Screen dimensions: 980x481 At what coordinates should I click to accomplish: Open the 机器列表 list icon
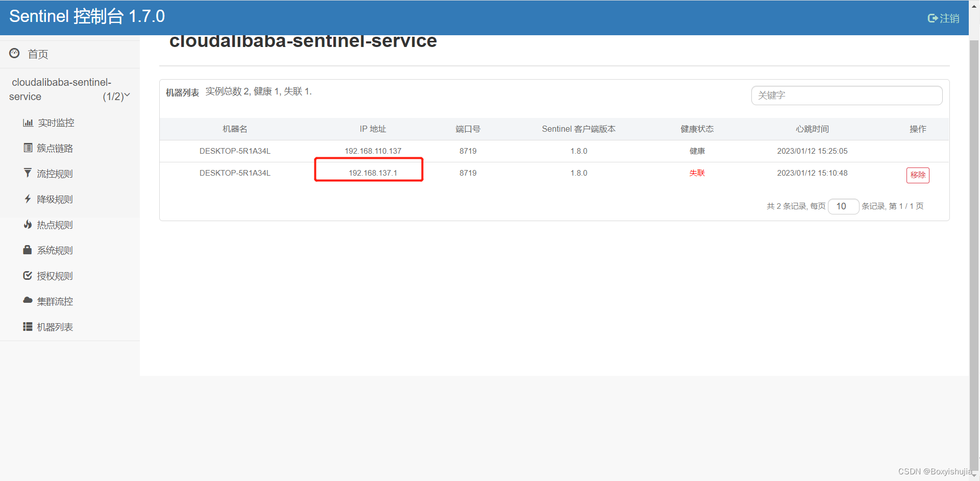point(27,326)
